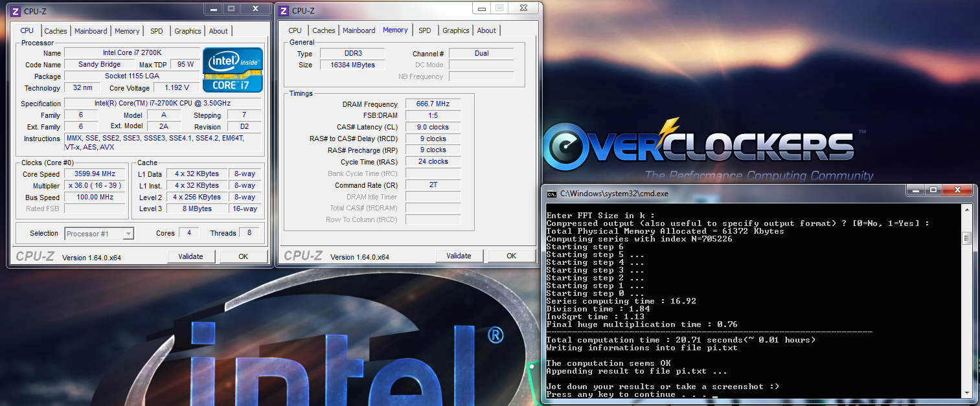Click the Name field showing Intel Core i7 2700K
This screenshot has height=406, width=980.
click(x=132, y=53)
